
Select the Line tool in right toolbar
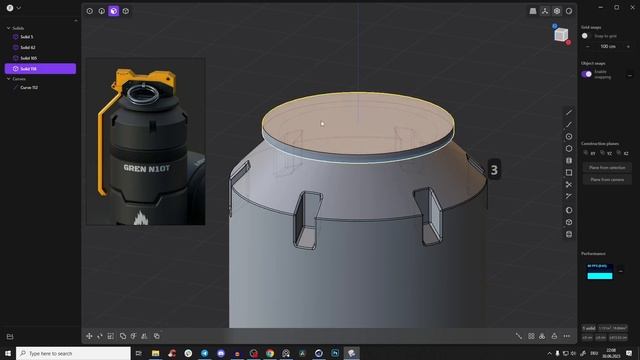point(569,113)
